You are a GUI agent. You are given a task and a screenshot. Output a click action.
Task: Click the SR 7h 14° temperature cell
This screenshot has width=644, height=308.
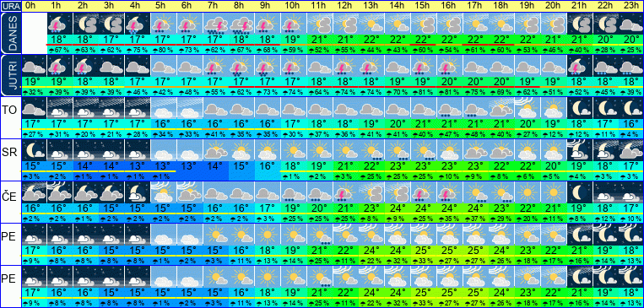pyautogui.click(x=215, y=165)
